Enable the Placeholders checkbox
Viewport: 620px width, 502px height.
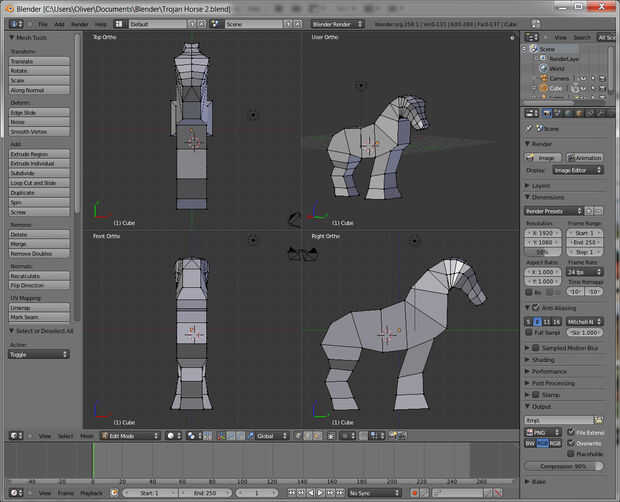tap(572, 453)
